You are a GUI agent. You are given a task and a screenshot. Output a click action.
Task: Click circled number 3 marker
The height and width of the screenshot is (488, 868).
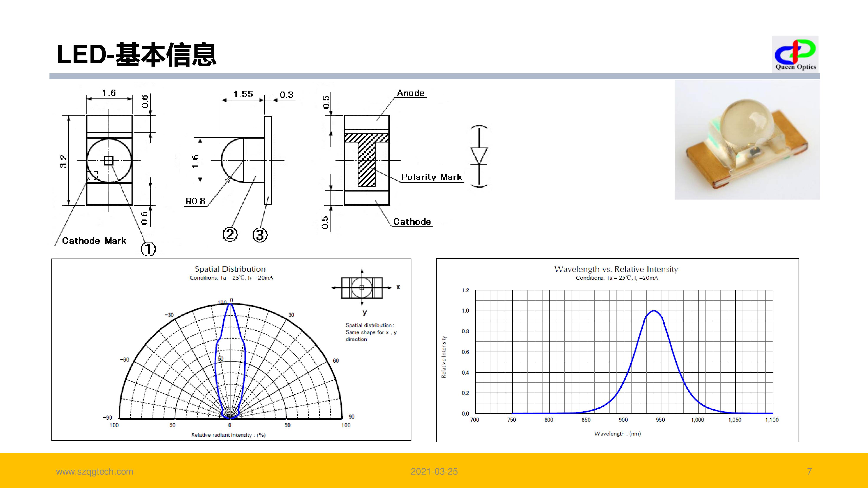coord(260,235)
